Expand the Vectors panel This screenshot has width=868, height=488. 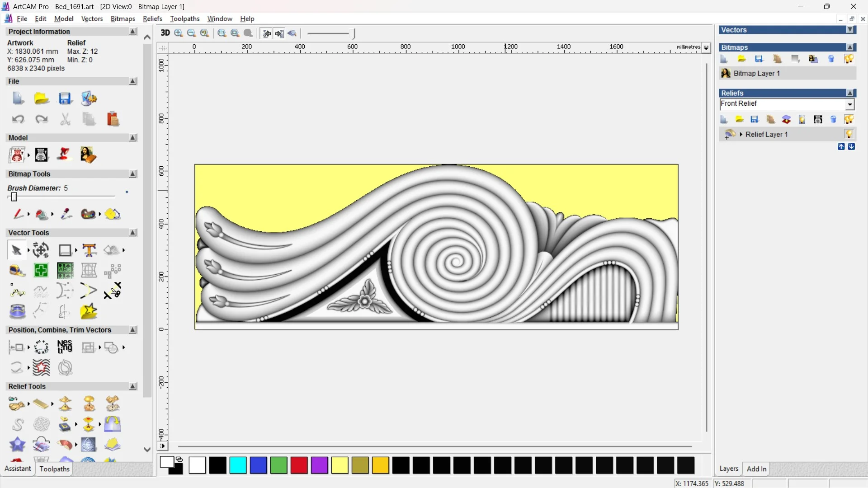click(x=850, y=30)
